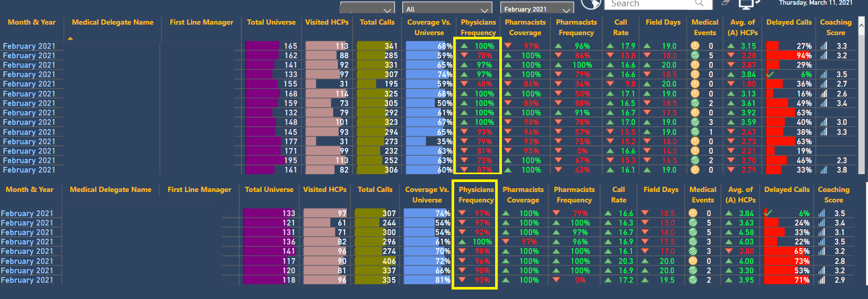Click green check Medical Events icon, Total Universe 162 row
Viewport: 868px width, 299px height.
pos(695,55)
